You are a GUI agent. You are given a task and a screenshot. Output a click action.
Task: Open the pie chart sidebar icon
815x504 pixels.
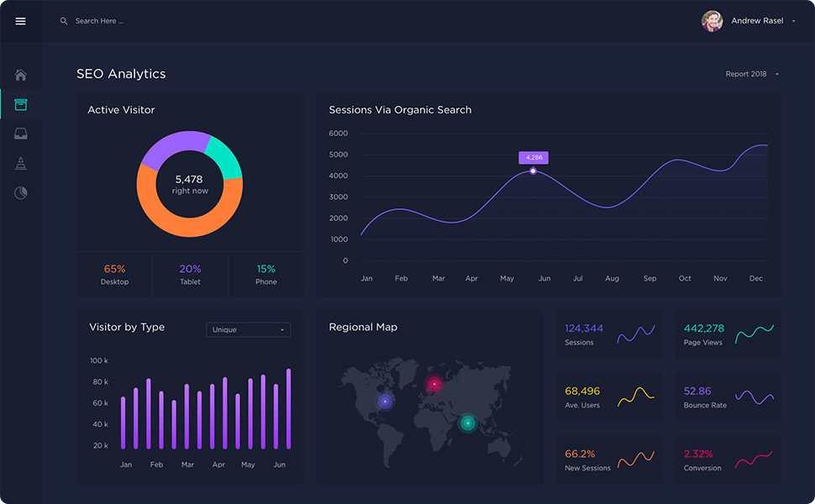pyautogui.click(x=21, y=193)
